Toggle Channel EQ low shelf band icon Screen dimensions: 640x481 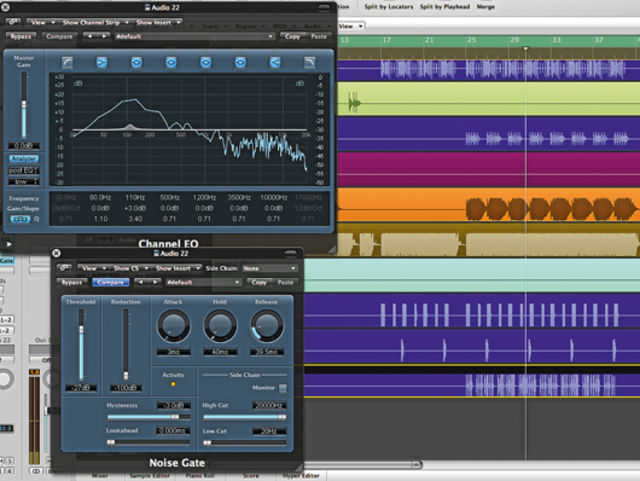coord(102,62)
